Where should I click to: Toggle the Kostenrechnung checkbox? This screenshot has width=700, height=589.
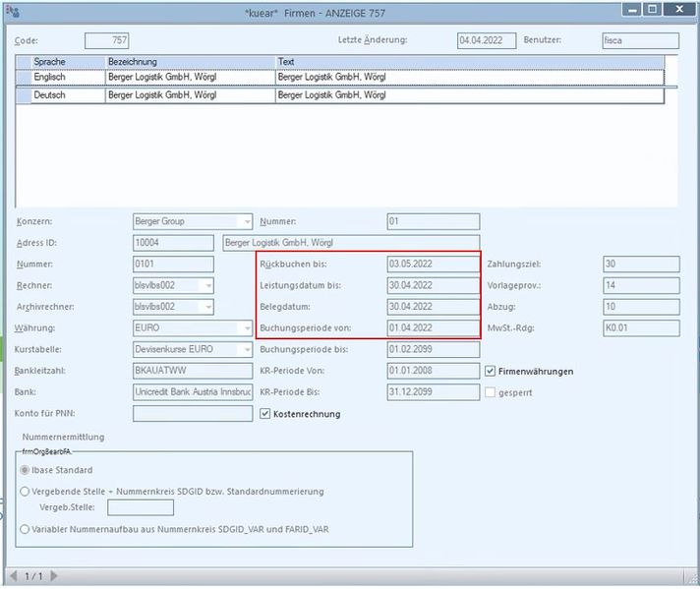pos(265,414)
